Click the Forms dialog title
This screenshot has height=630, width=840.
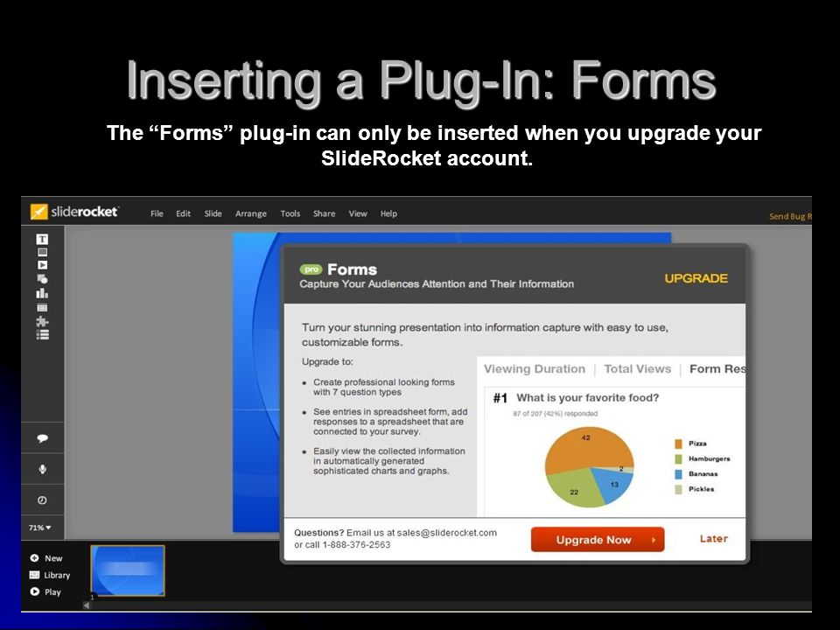[x=352, y=269]
